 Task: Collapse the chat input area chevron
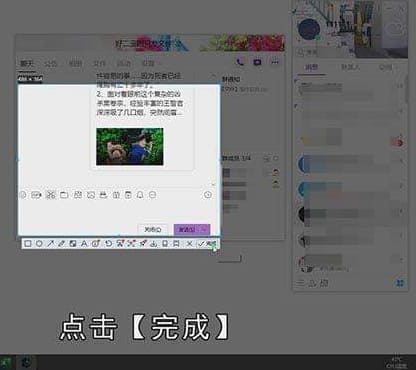tap(213, 184)
